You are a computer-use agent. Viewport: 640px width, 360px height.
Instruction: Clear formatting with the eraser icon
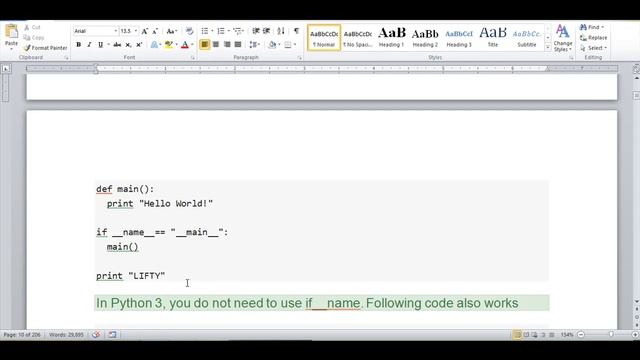click(189, 31)
